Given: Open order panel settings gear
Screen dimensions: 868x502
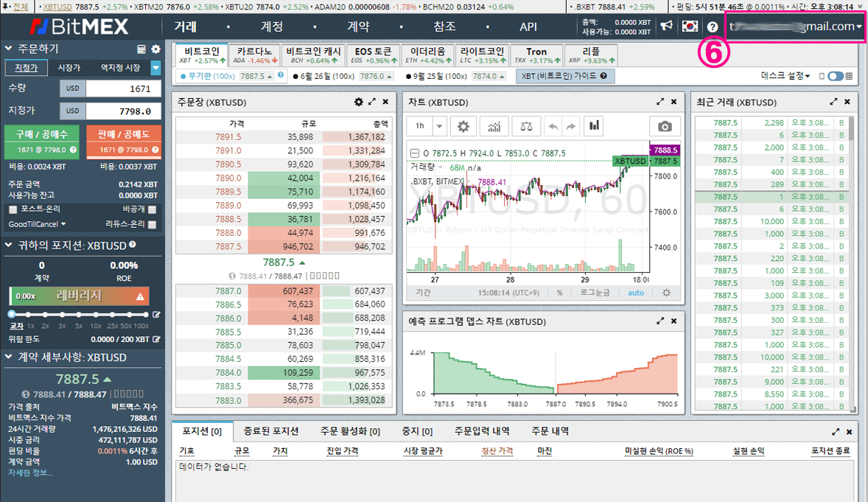Looking at the screenshot, I should (155, 49).
